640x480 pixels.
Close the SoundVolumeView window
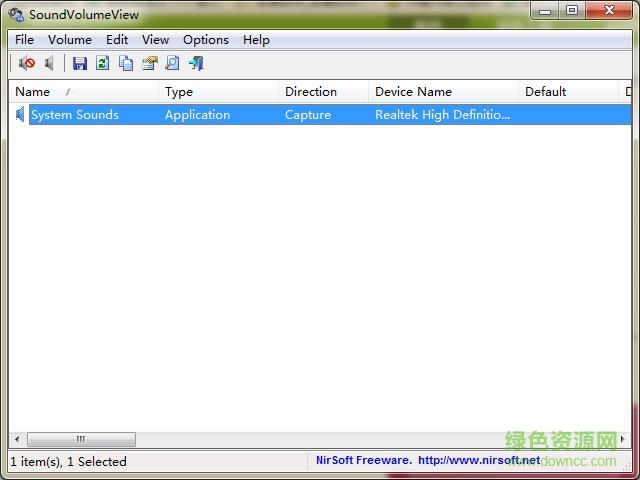609,11
